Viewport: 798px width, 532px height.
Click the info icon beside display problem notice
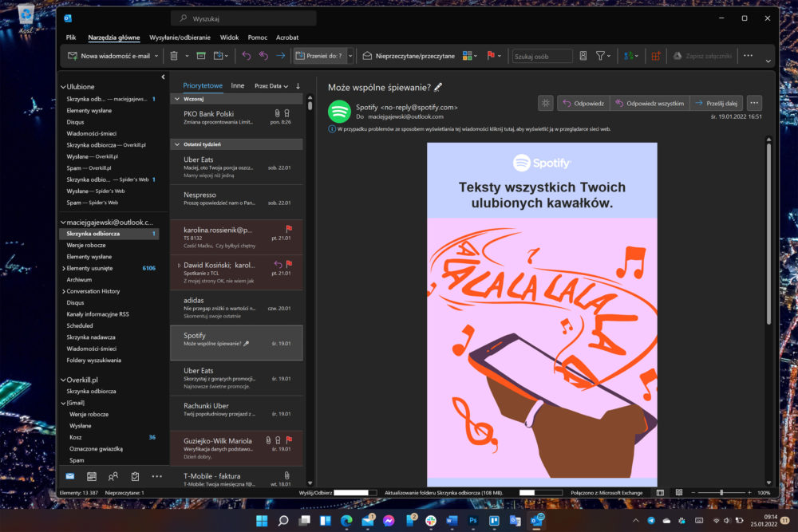pos(332,129)
